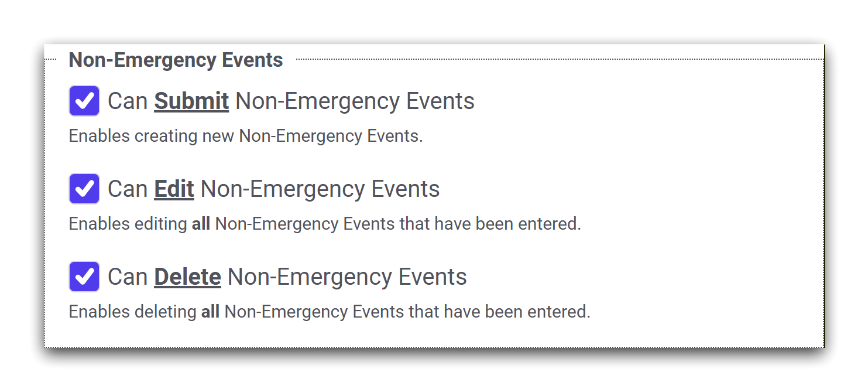Click the underlined word Submit

pos(191,101)
